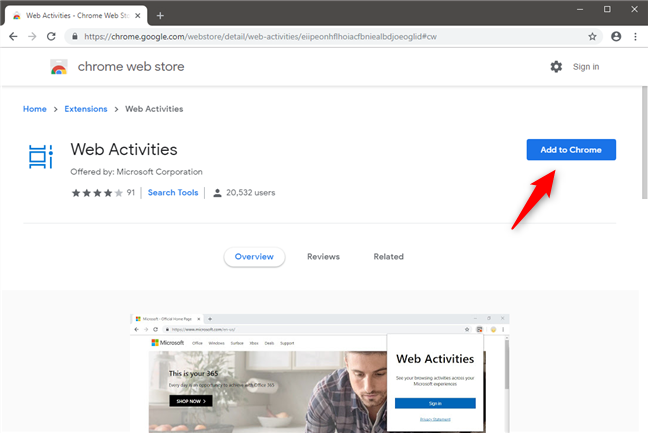Screen dimensions: 648x433
Task: Open the extension preview screenshot
Action: 319,374
